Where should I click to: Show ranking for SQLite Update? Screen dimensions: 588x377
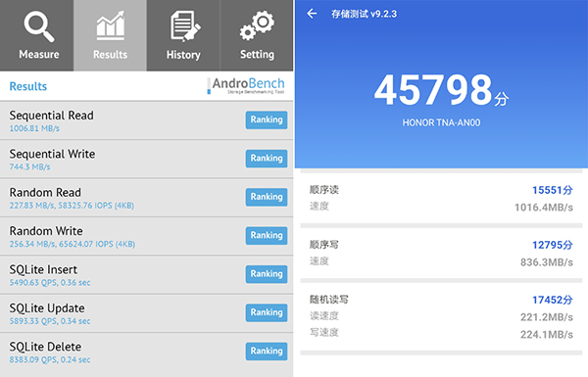pos(267,313)
